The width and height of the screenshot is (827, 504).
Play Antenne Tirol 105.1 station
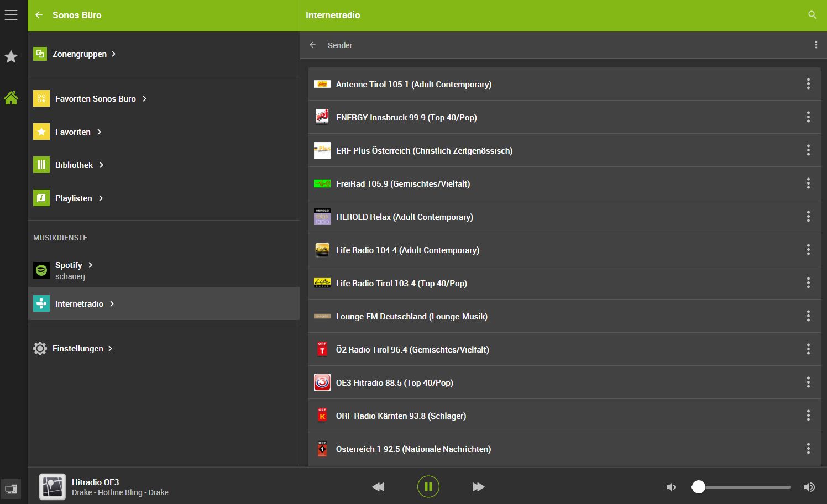pyautogui.click(x=564, y=84)
